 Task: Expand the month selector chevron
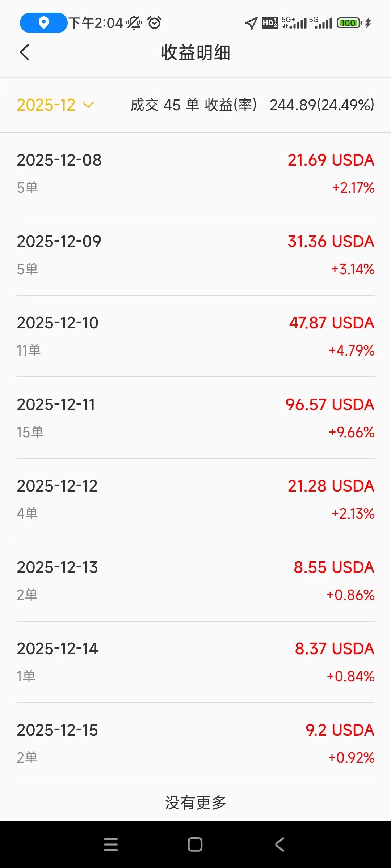point(88,105)
